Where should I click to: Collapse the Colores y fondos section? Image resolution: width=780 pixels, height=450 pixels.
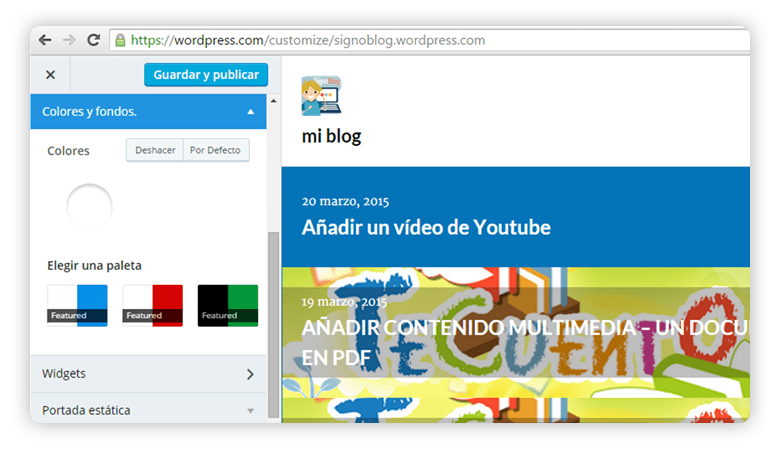pyautogui.click(x=148, y=111)
